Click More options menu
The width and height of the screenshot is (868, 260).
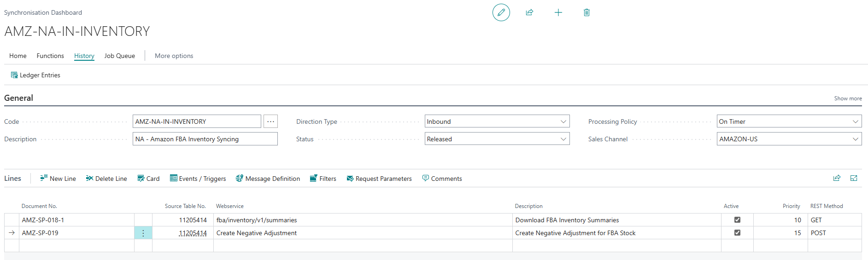pyautogui.click(x=174, y=56)
